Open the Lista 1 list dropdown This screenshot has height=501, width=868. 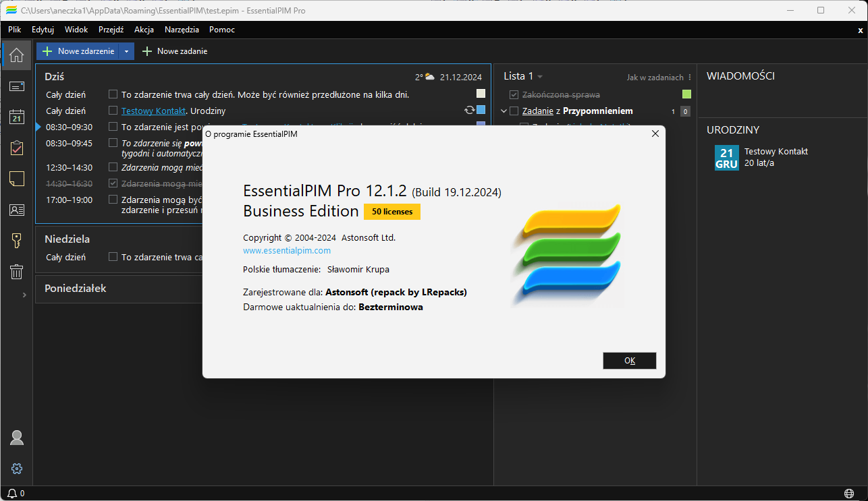point(540,77)
